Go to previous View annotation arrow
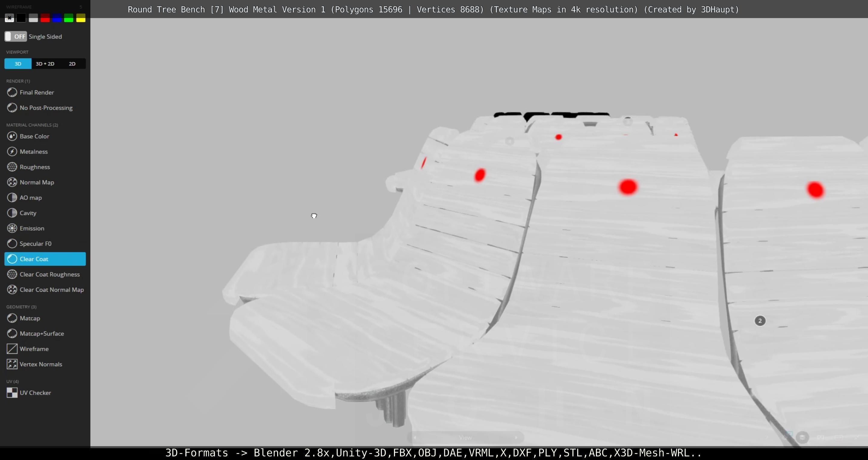The image size is (868, 460). (415, 437)
